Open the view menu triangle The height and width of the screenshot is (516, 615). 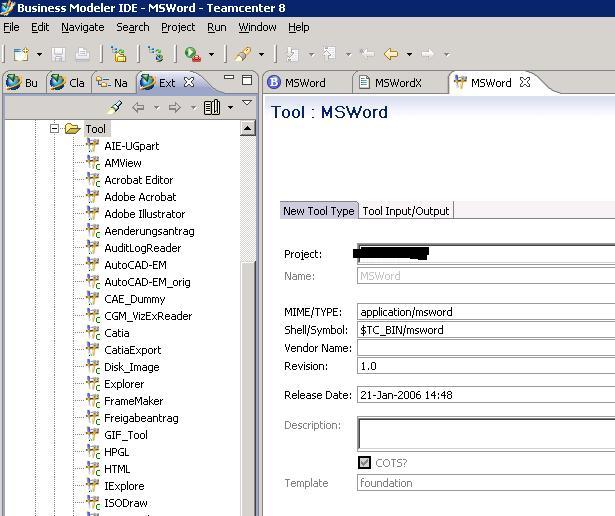(x=247, y=103)
